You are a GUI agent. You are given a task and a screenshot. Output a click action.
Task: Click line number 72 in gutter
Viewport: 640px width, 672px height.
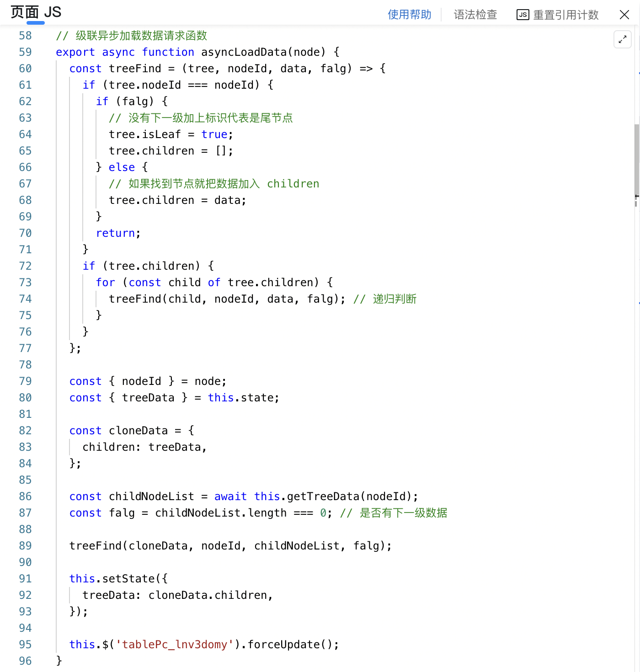[25, 266]
